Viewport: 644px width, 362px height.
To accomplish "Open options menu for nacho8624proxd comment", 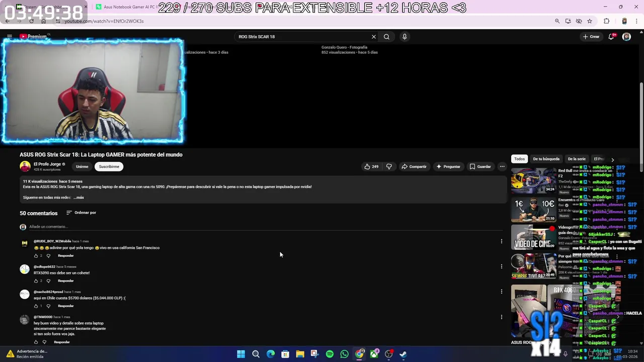I will click(501, 292).
